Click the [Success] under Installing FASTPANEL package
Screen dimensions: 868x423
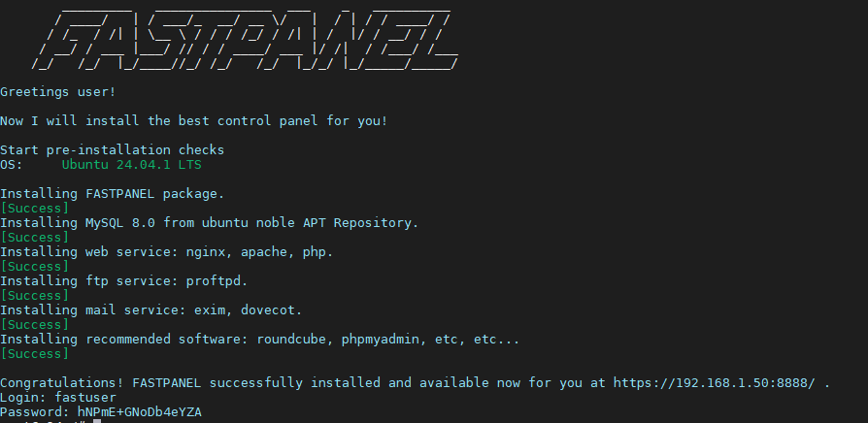[34, 209]
